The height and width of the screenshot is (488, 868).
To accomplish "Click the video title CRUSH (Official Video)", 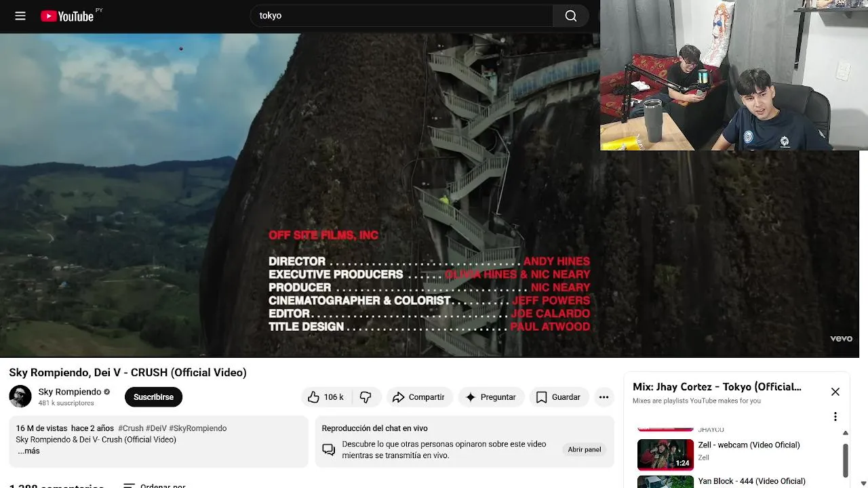I will point(127,373).
